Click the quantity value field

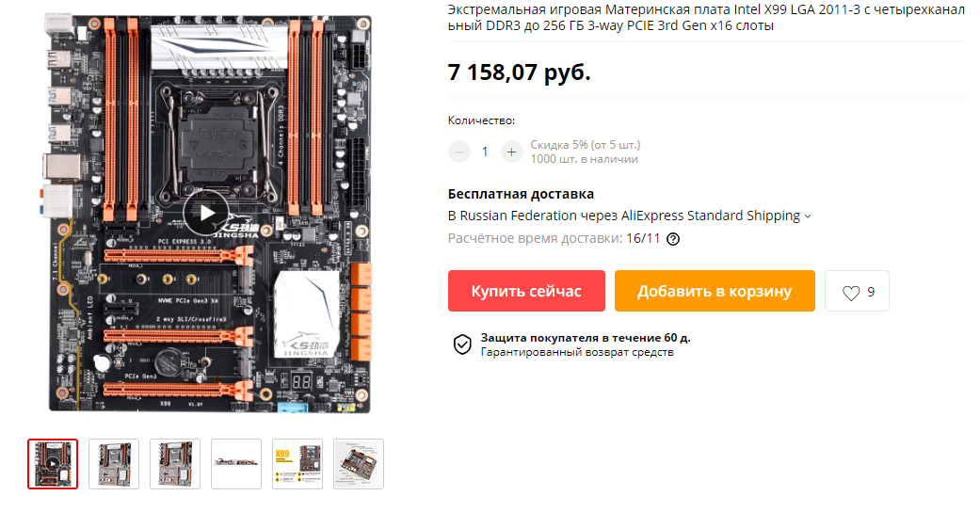click(x=485, y=152)
